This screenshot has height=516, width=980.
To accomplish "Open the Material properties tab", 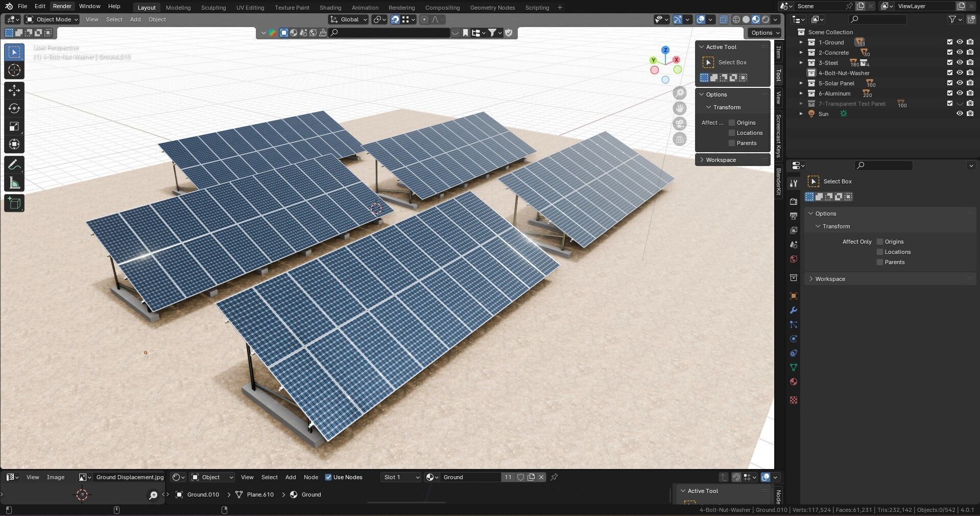I will pyautogui.click(x=793, y=382).
